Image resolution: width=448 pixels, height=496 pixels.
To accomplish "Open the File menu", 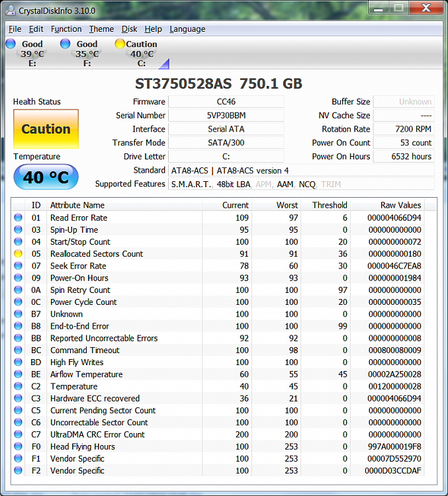I will [x=15, y=29].
